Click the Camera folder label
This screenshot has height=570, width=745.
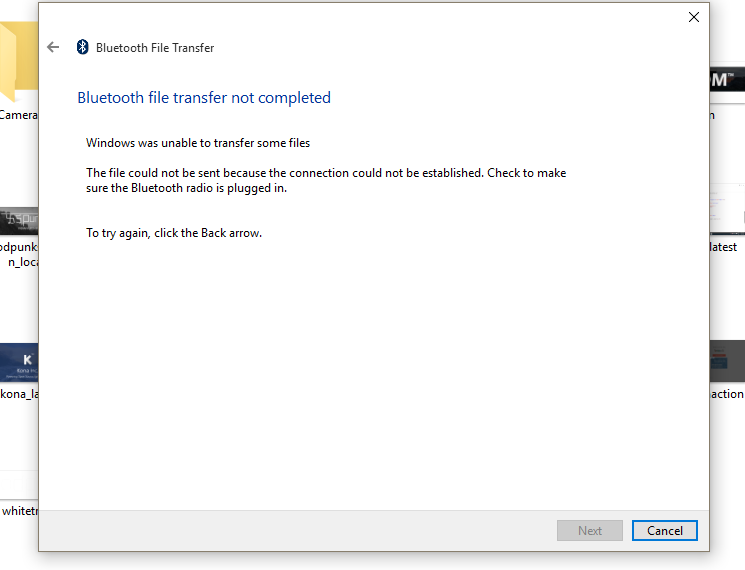pos(19,115)
